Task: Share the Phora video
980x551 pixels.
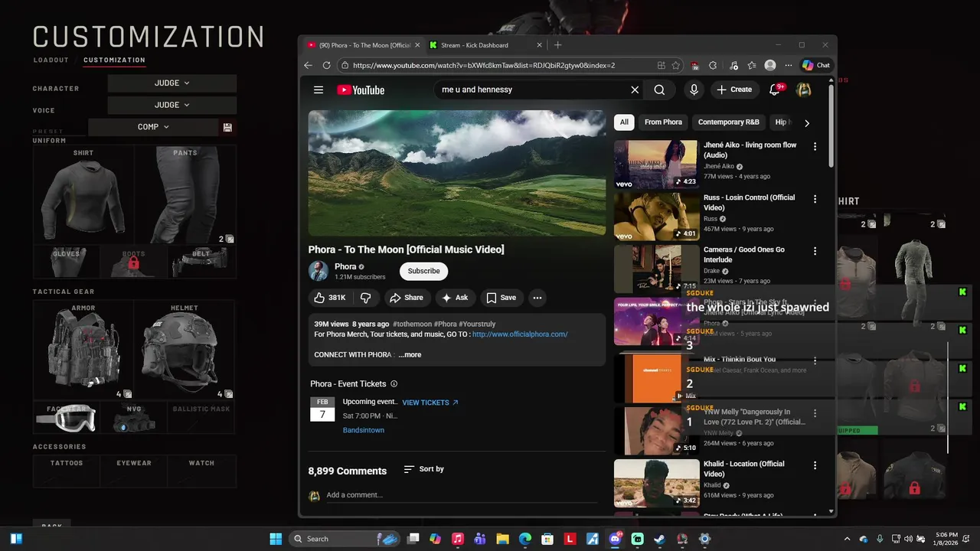Action: click(x=406, y=298)
